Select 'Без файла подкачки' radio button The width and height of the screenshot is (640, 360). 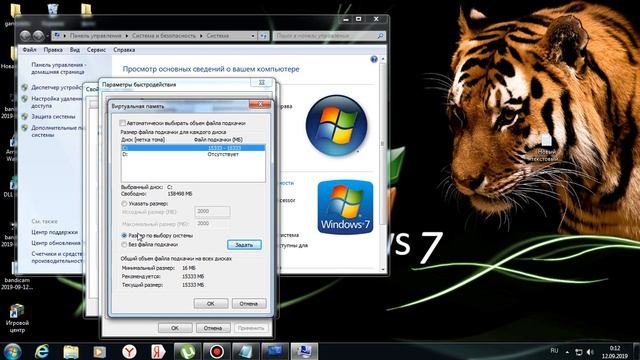coord(124,244)
